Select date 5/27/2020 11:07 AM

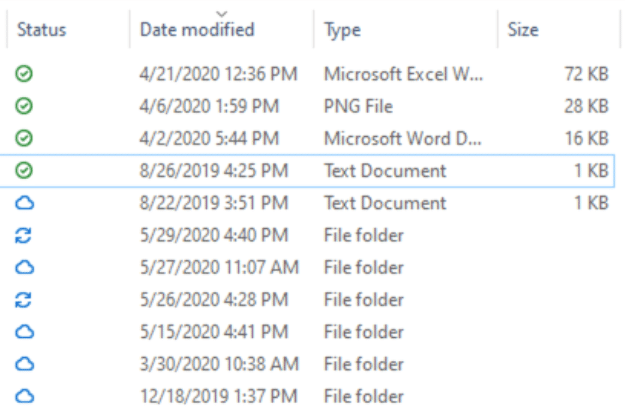(219, 268)
